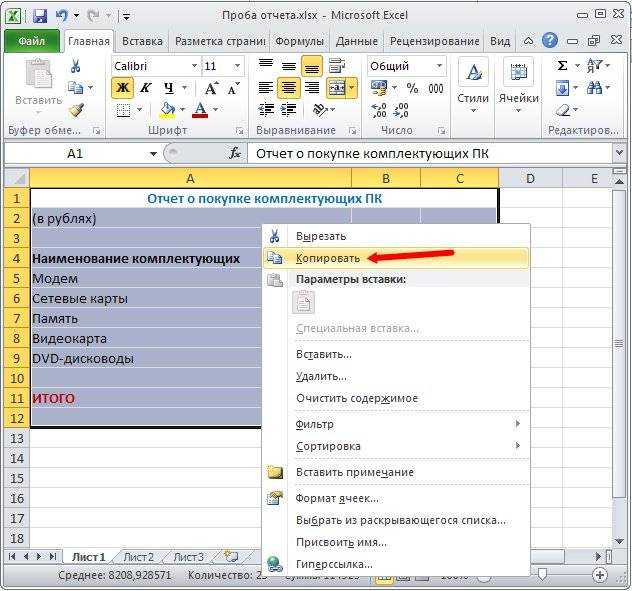This screenshot has height=591, width=632.
Task: Click the AutoSum sigma icon
Action: click(x=563, y=66)
